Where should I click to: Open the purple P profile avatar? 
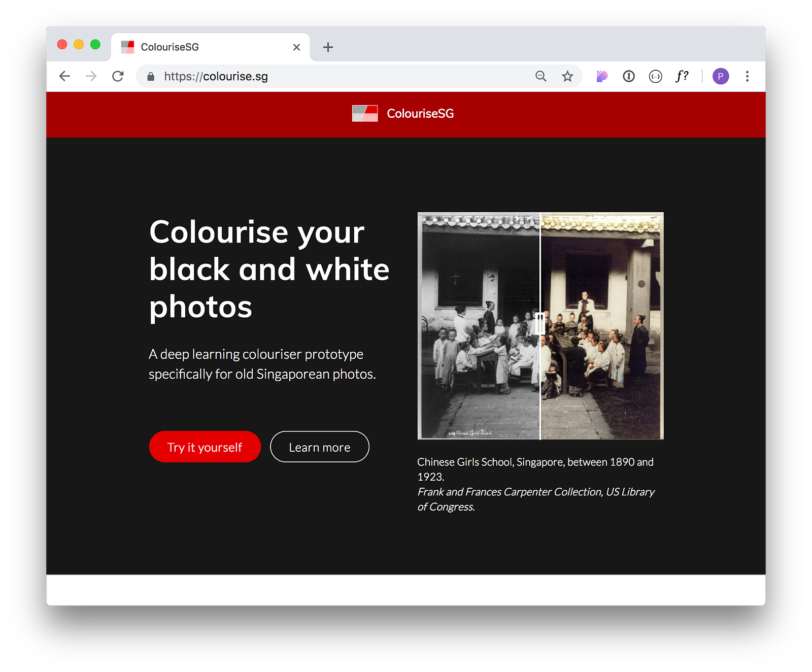click(x=721, y=76)
